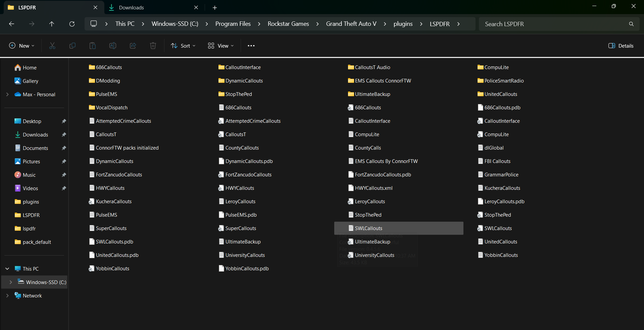
Task: Click plugins in the address breadcrumb
Action: [403, 24]
